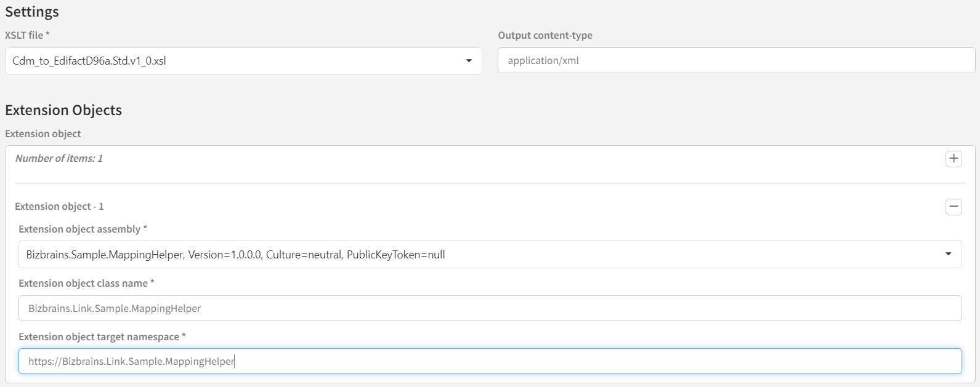Click the Bizbrains.Sample.MappingHelper assembly value
Viewport: 980px width, 387px height.
pos(235,255)
